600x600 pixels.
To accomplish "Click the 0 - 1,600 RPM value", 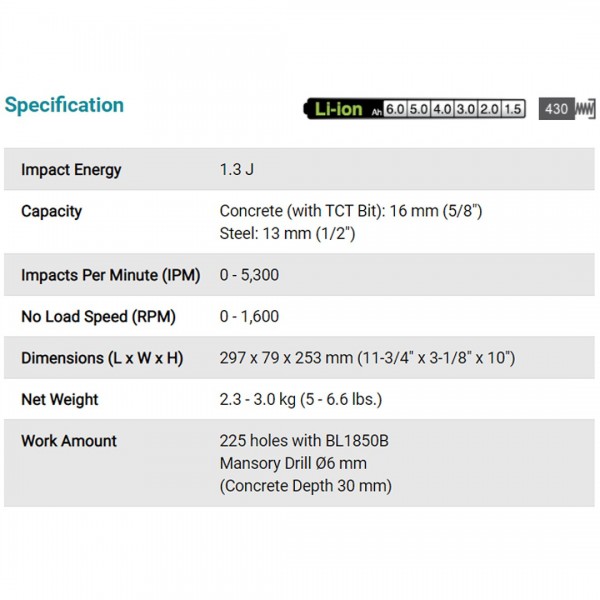I will pos(249,316).
